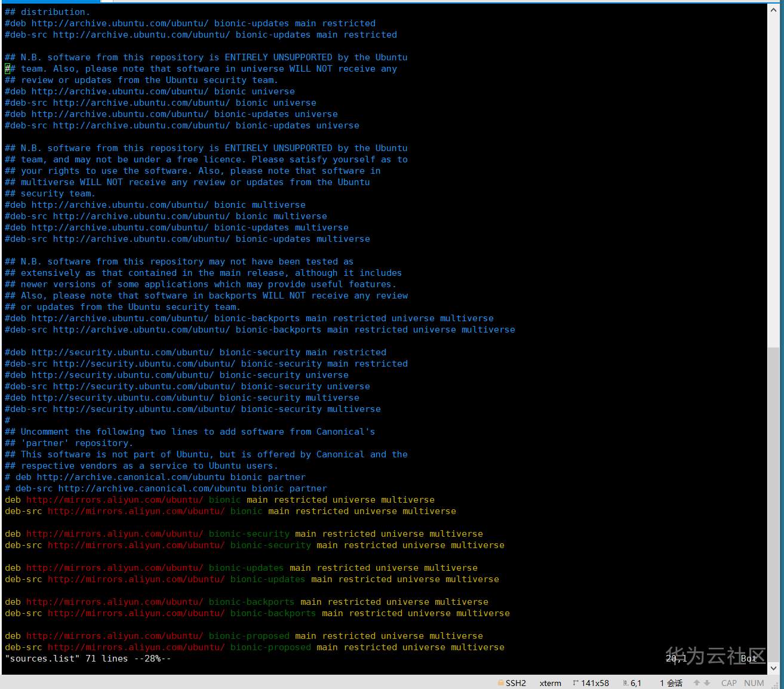784x689 pixels.
Task: Click the "#deb" archive line ending "bionic universe"
Action: point(150,91)
